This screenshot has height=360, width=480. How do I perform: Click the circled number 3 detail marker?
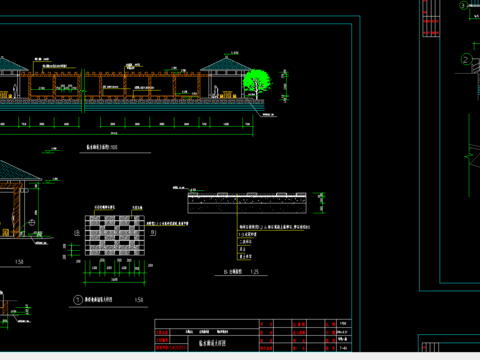pos(463,5)
